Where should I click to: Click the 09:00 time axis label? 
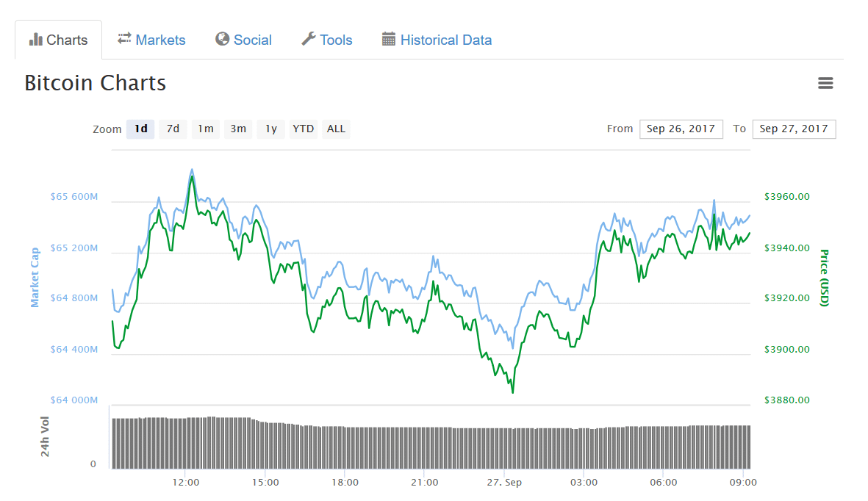pos(743,482)
